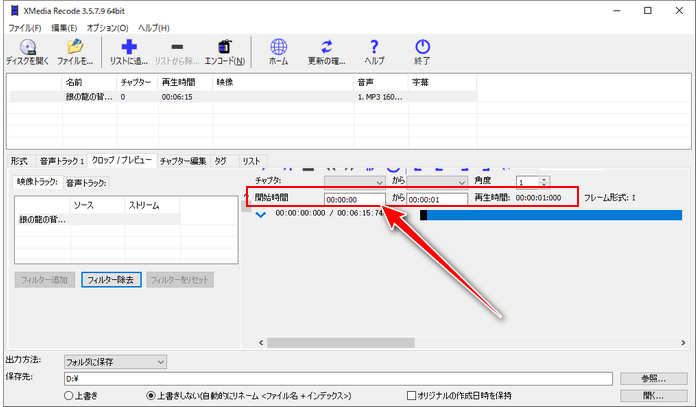Click the horizontal scrollbar left arrow
This screenshot has height=407, width=700.
coord(261,342)
